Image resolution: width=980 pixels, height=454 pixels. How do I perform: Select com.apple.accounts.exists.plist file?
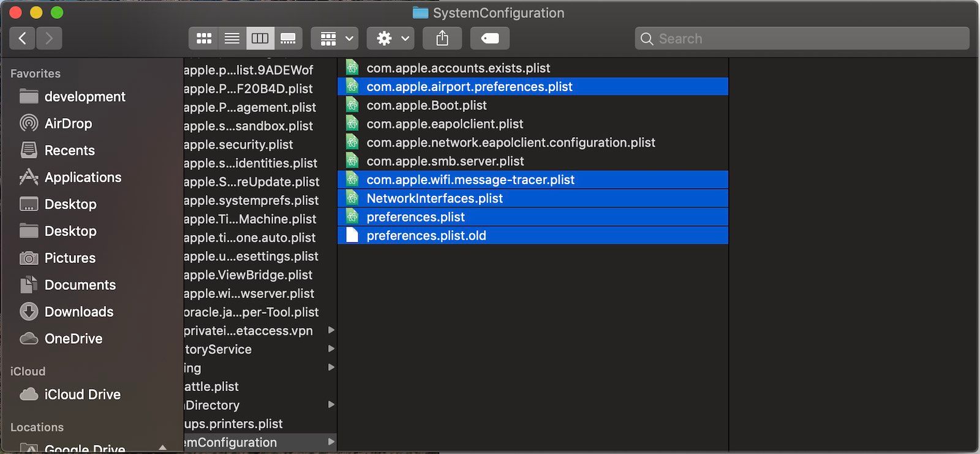(x=533, y=68)
